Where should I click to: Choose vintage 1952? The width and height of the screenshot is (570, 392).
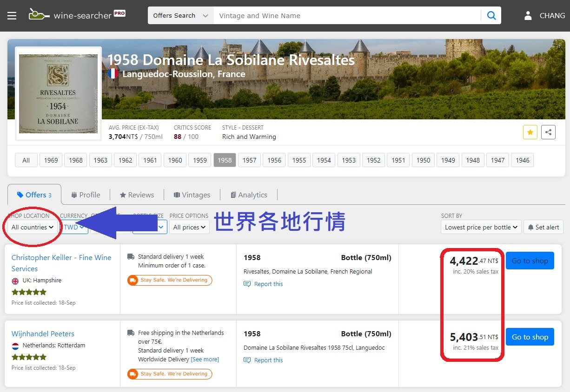coord(374,160)
